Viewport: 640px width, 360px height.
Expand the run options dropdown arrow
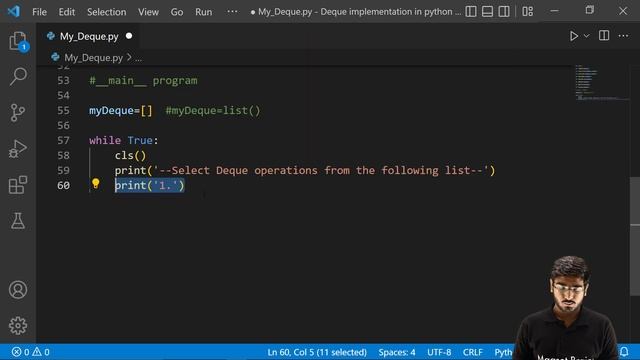(x=587, y=36)
